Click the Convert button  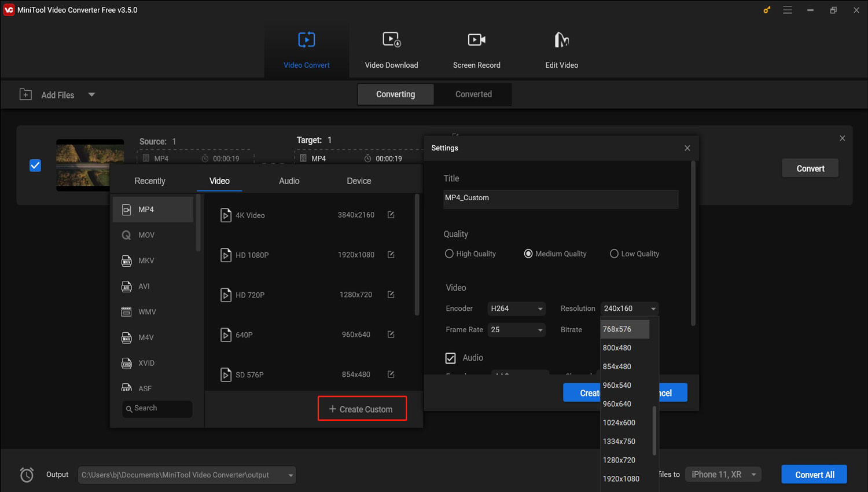point(810,168)
